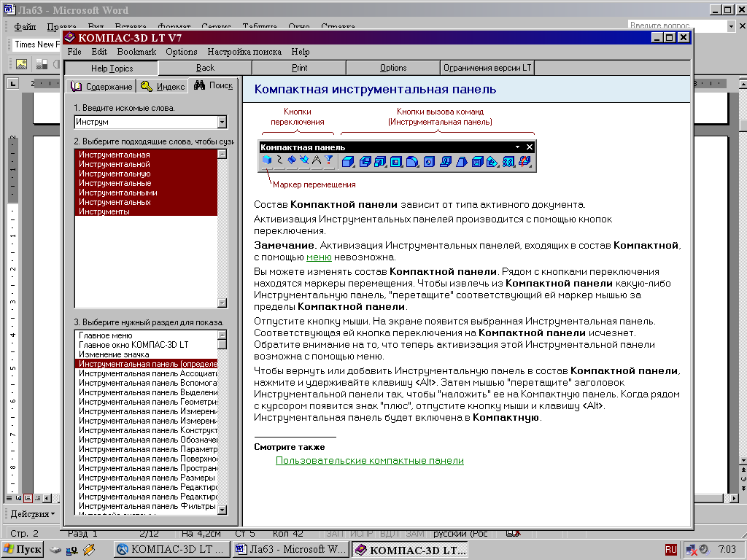Open the Edit menu in help window
Viewport: 747px width, 560px height.
(99, 52)
